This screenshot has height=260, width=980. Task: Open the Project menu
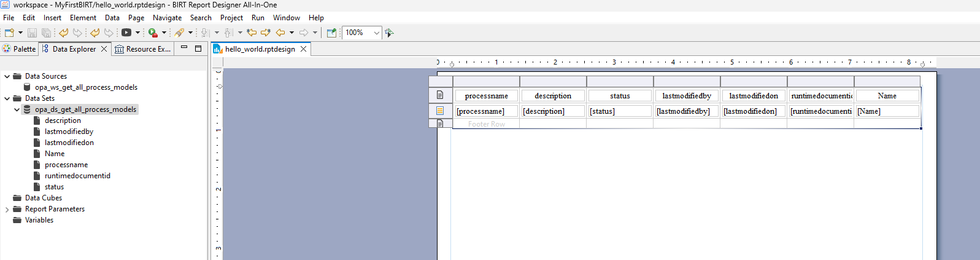pos(231,18)
